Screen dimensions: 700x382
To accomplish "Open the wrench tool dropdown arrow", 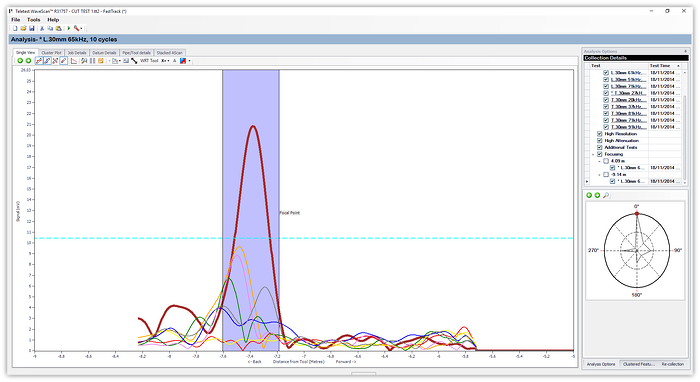I will [x=81, y=28].
